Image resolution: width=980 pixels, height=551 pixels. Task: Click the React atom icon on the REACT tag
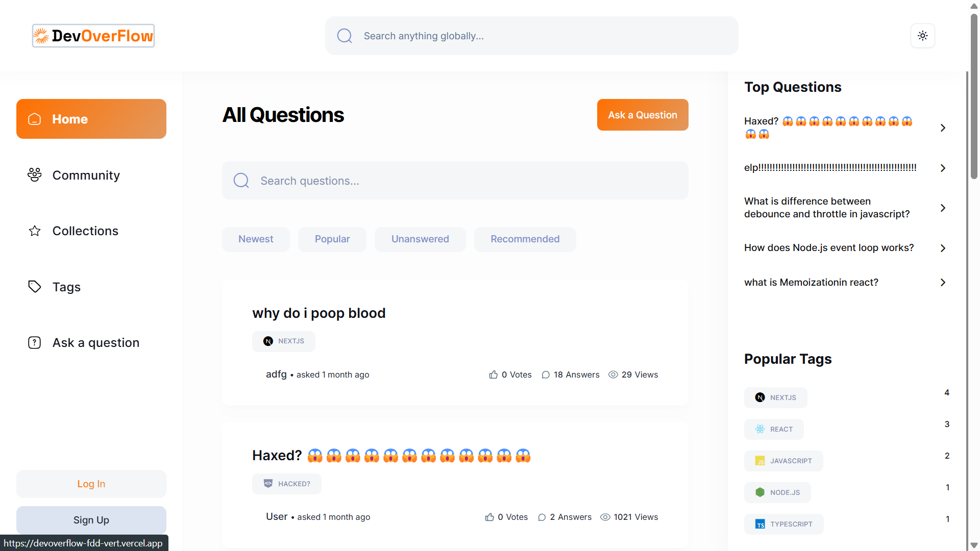pos(760,429)
